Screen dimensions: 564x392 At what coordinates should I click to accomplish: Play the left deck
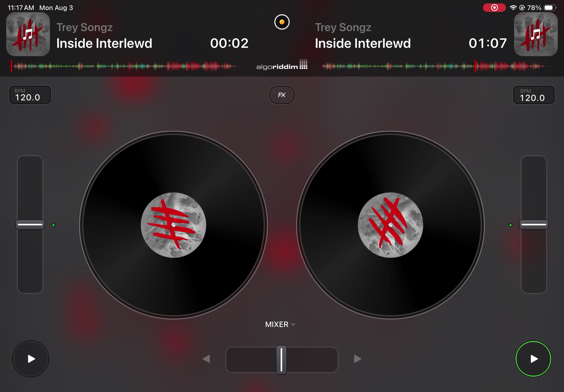tap(31, 359)
